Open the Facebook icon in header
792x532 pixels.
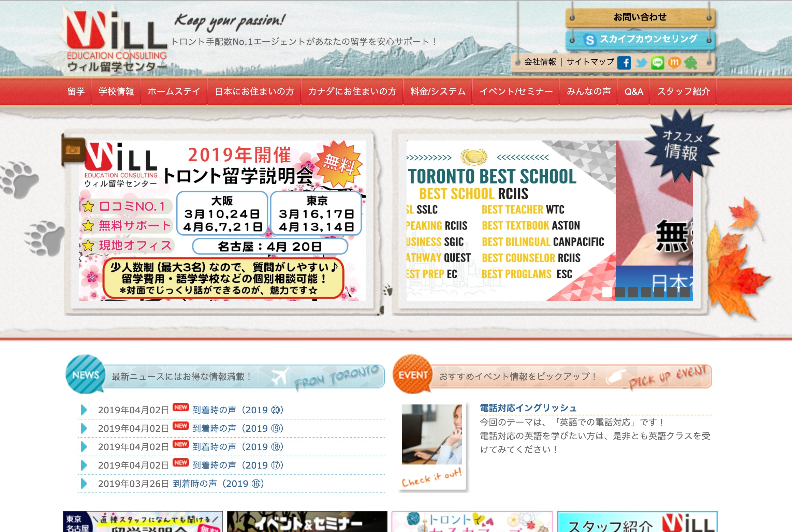point(624,63)
